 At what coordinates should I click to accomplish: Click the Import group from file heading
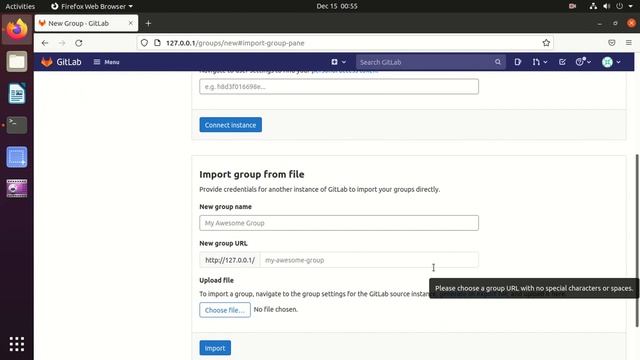(x=252, y=174)
